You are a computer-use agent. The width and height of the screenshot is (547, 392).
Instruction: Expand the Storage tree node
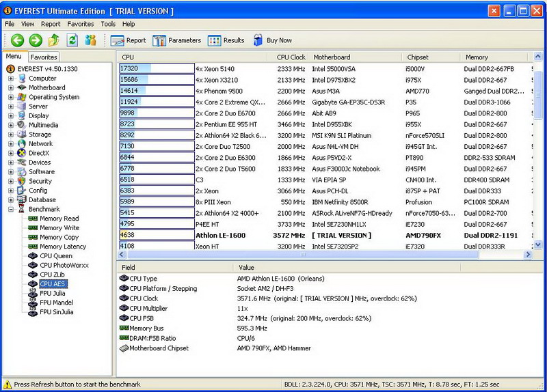[x=11, y=135]
